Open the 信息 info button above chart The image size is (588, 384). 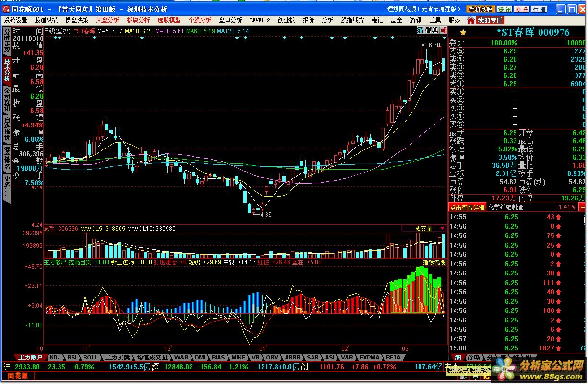(x=431, y=30)
